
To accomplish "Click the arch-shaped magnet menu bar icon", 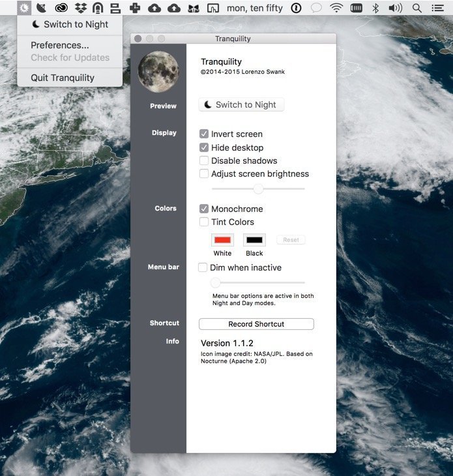I will (x=97, y=8).
